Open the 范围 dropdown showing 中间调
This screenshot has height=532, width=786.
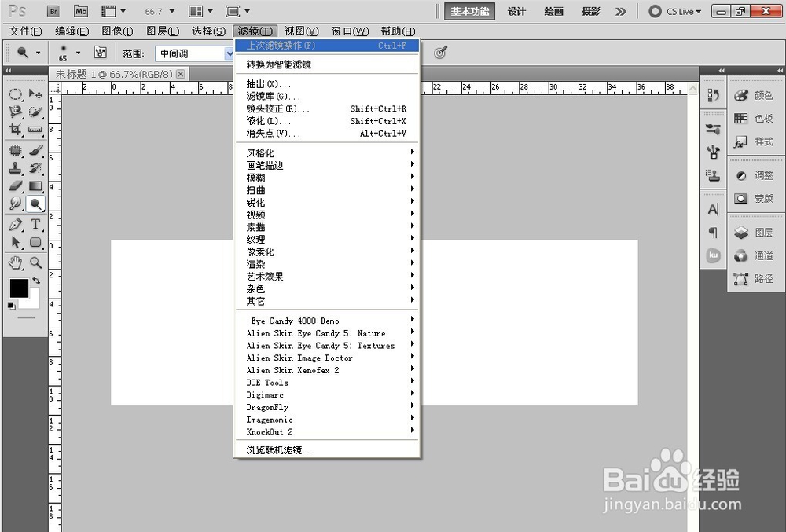228,53
